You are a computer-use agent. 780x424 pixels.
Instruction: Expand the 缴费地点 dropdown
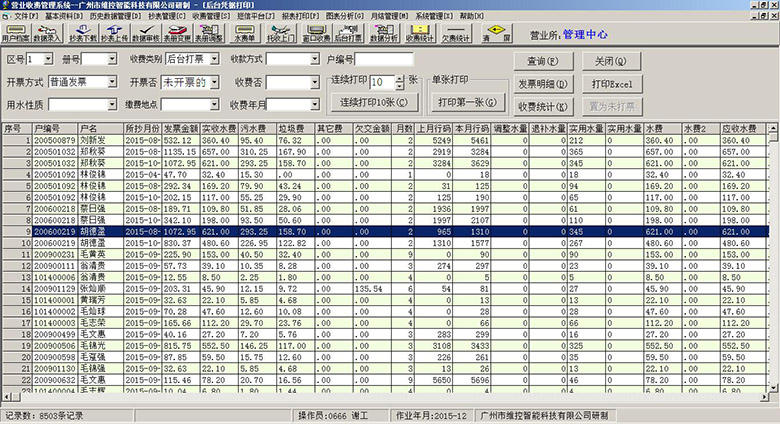pyautogui.click(x=214, y=104)
